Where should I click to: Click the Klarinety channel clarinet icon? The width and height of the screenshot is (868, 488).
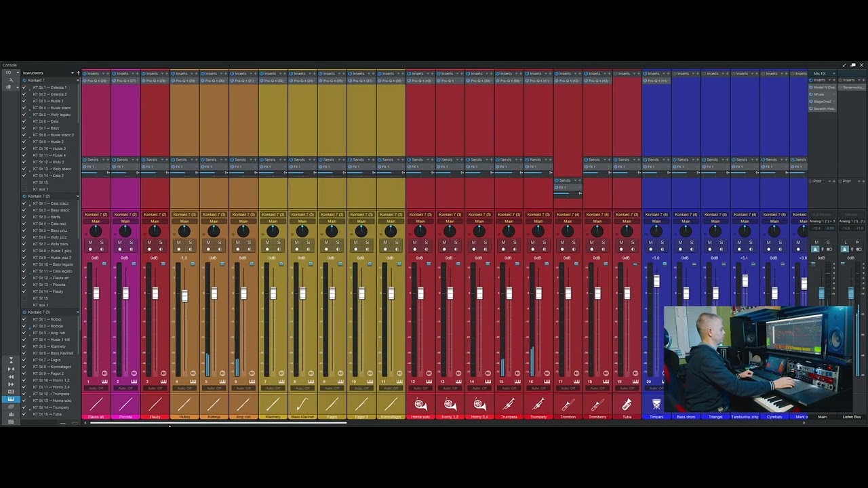coord(273,405)
